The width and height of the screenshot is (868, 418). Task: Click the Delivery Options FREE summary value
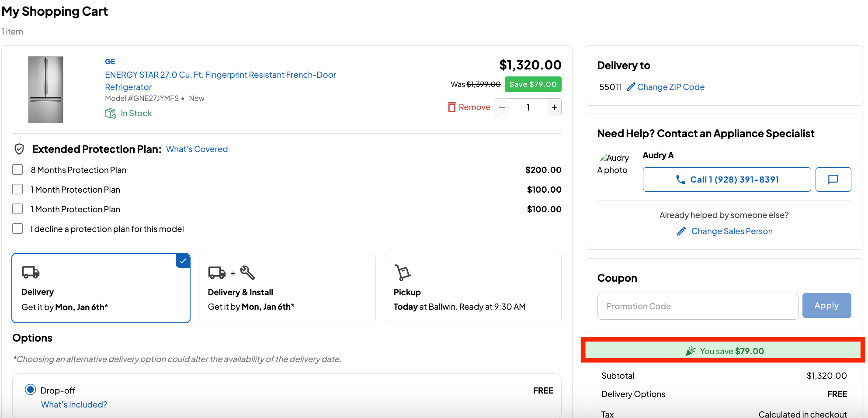[x=837, y=394]
